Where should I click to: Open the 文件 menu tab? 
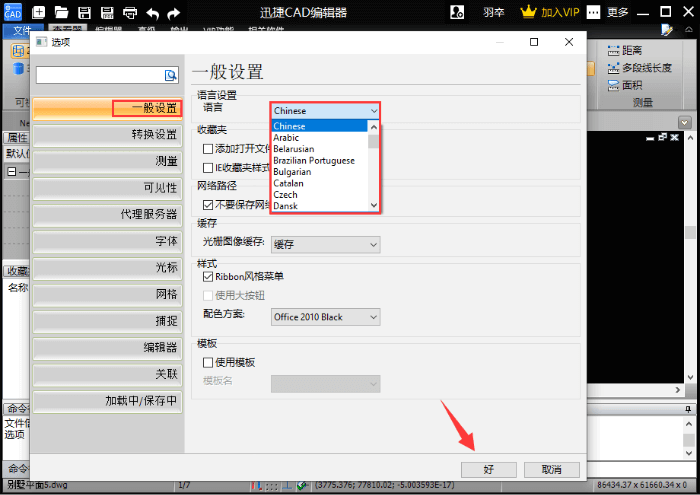[22, 30]
